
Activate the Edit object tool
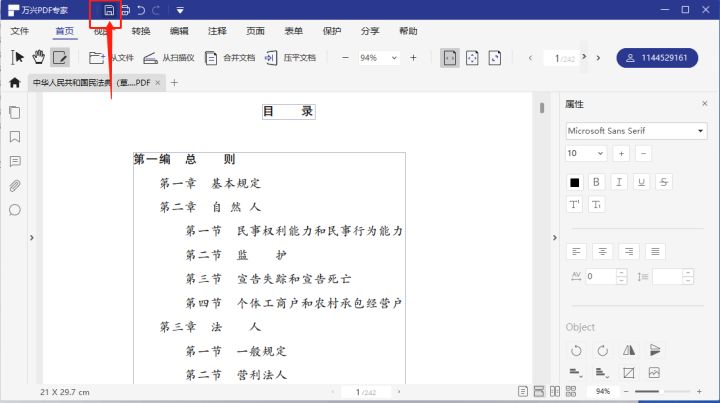[60, 58]
